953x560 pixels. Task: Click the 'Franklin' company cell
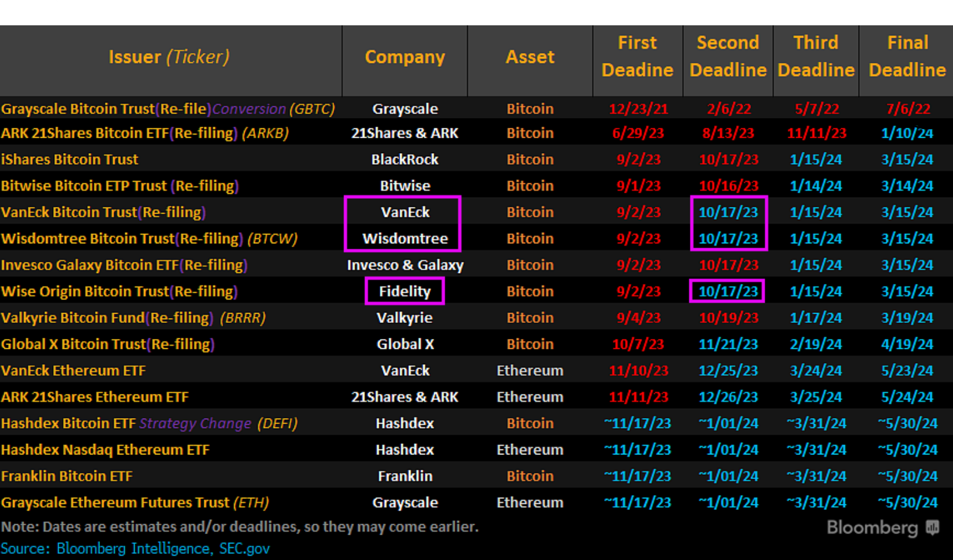coord(405,476)
